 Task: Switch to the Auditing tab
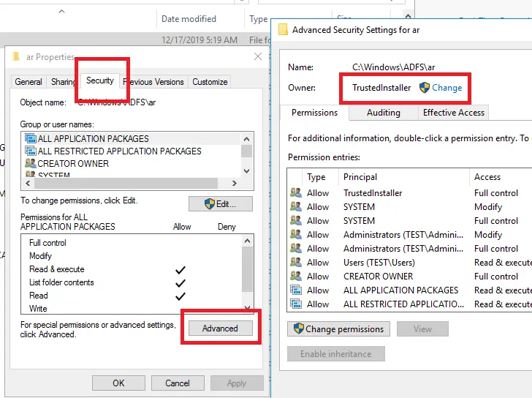click(x=384, y=113)
